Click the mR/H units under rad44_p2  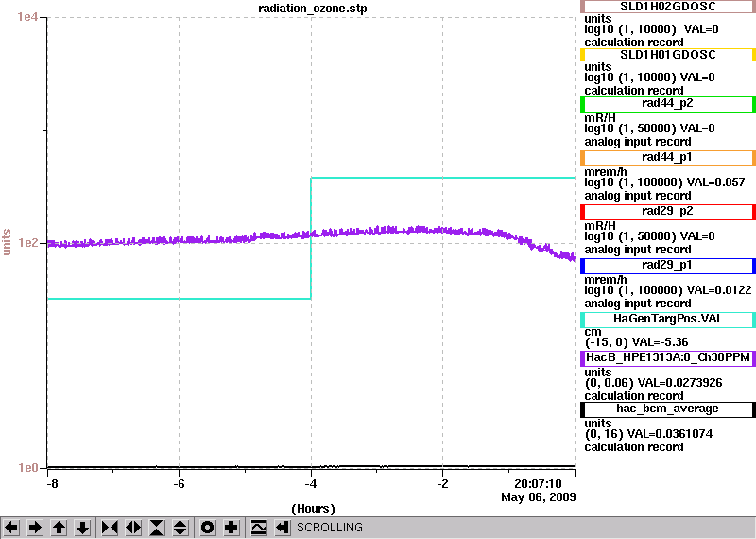click(600, 118)
